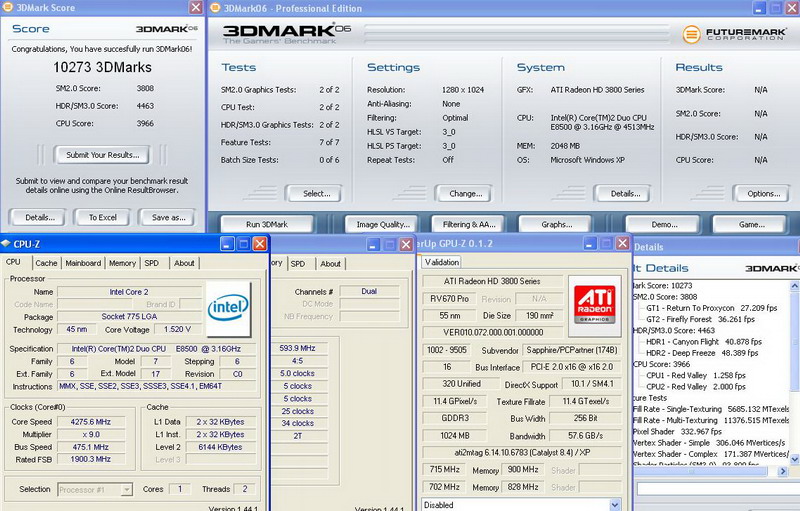Click the 3DMark06 Professional Edition title icon

pos(216,8)
